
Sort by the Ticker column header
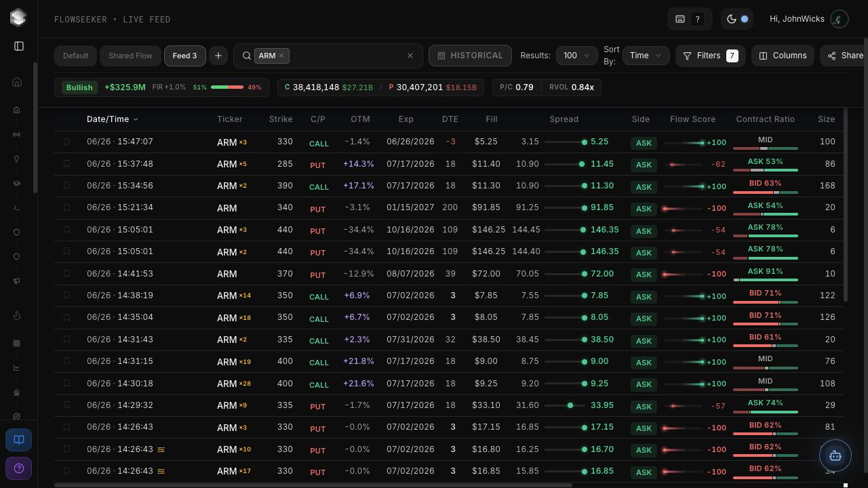pos(230,119)
